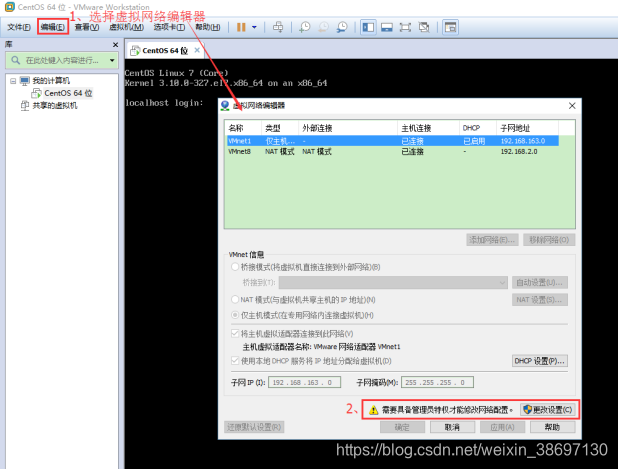618x469 pixels.
Task: Click the 名称 column header
Action: tap(243, 128)
